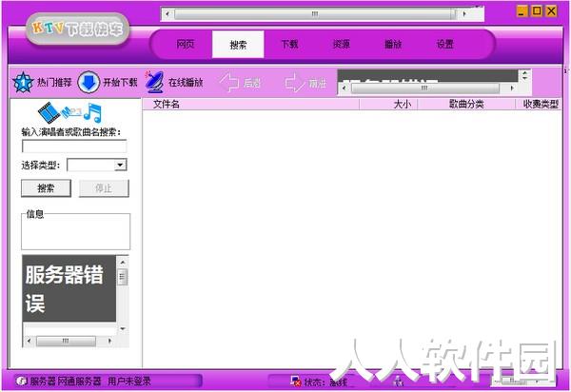Click the top banner scrollbar right arrow

pos(464,14)
